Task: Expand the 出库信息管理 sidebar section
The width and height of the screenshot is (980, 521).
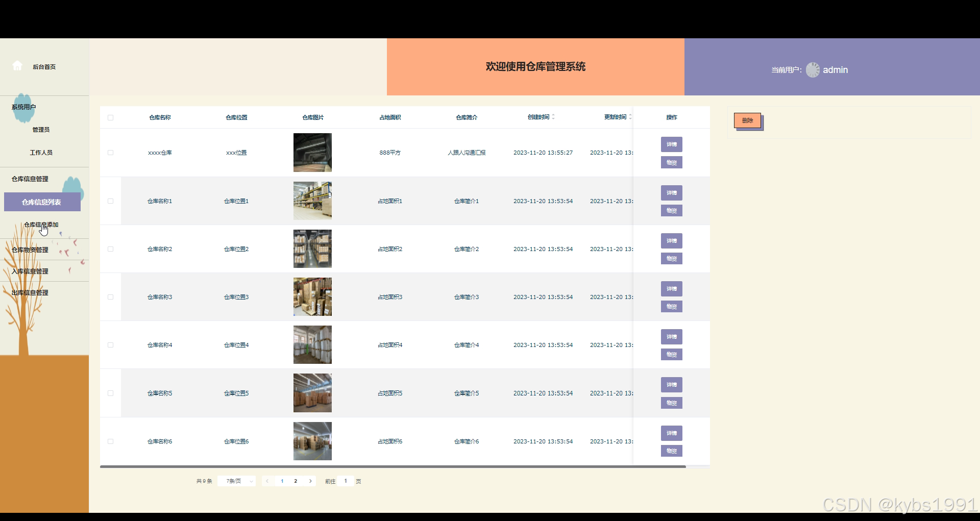Action: (30, 293)
